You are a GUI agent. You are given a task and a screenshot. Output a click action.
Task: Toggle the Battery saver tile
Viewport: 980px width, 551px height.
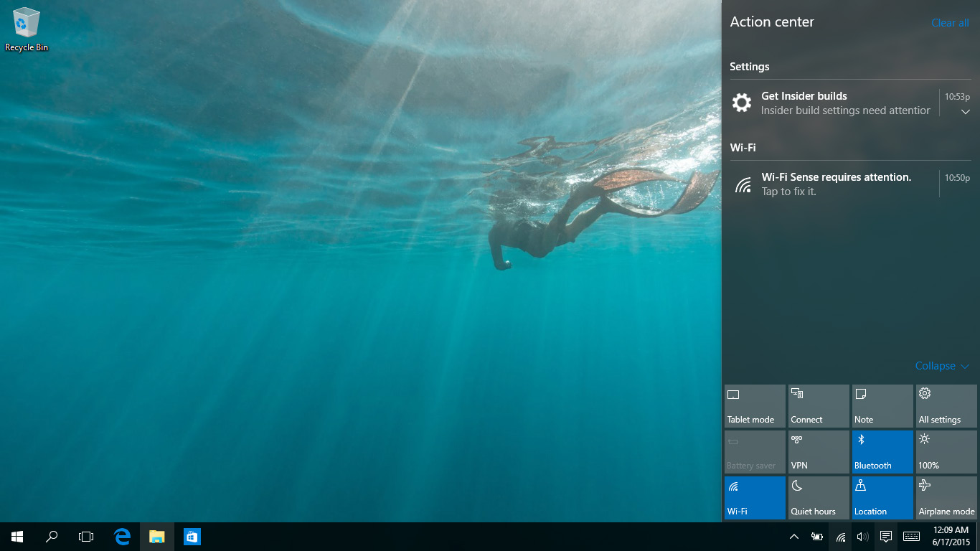coord(755,452)
